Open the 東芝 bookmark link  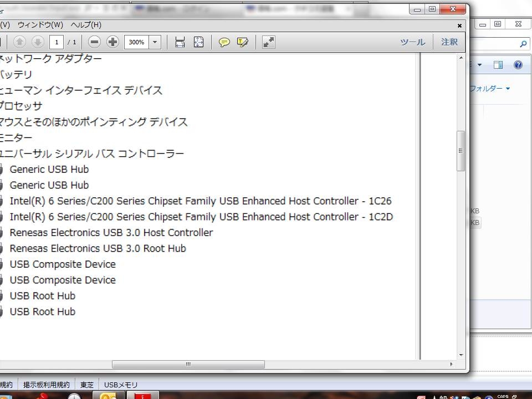[x=87, y=385]
